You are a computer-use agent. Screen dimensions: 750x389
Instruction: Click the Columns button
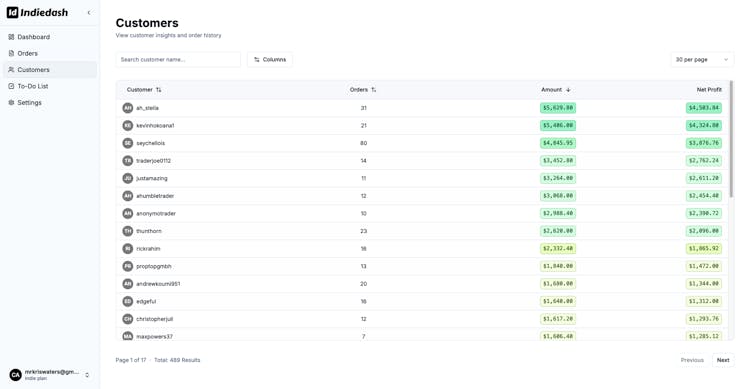(x=270, y=59)
